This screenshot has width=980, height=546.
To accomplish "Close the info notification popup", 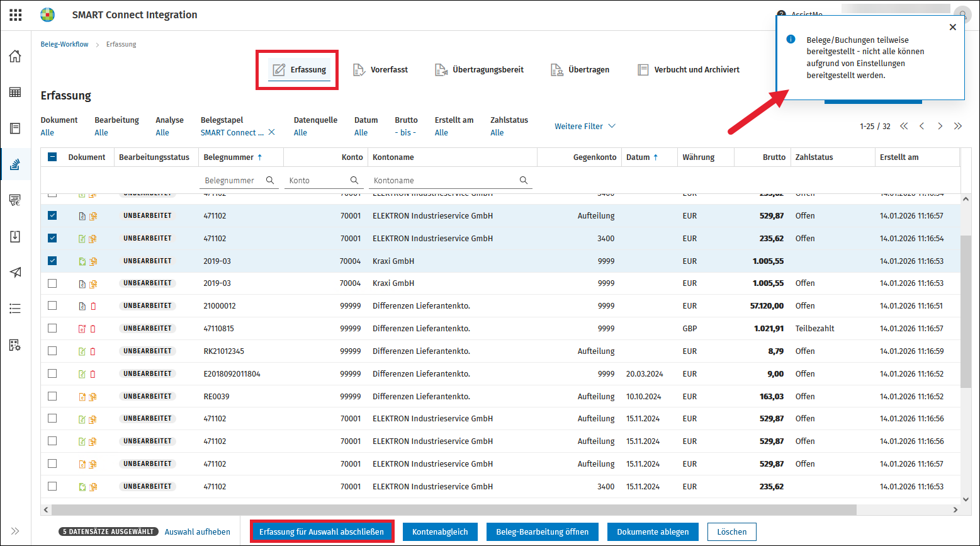I will (952, 27).
